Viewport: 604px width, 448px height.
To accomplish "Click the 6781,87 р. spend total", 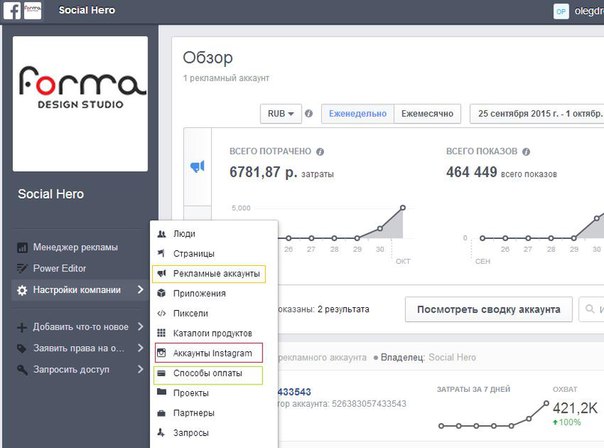I will click(263, 172).
